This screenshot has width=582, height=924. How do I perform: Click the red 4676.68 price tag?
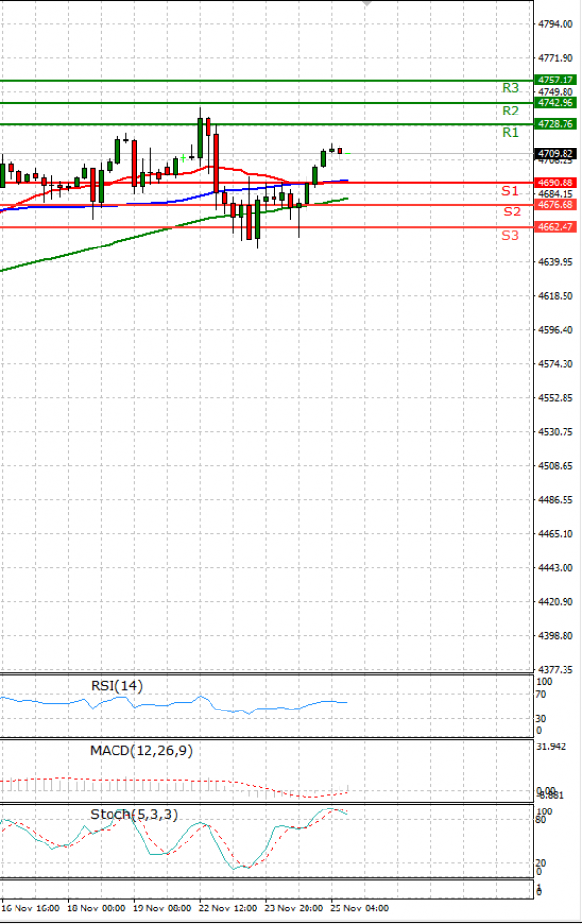pos(555,205)
